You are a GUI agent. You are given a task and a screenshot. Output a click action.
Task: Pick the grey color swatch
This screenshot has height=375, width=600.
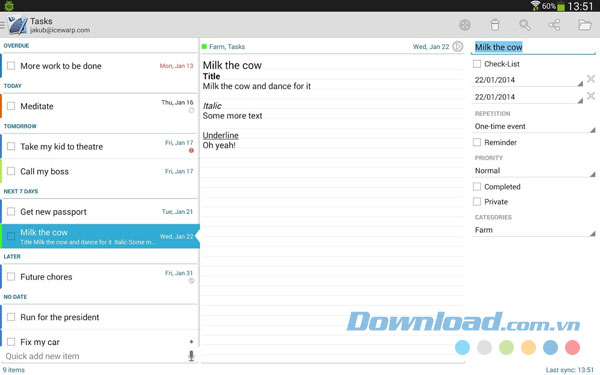point(484,347)
